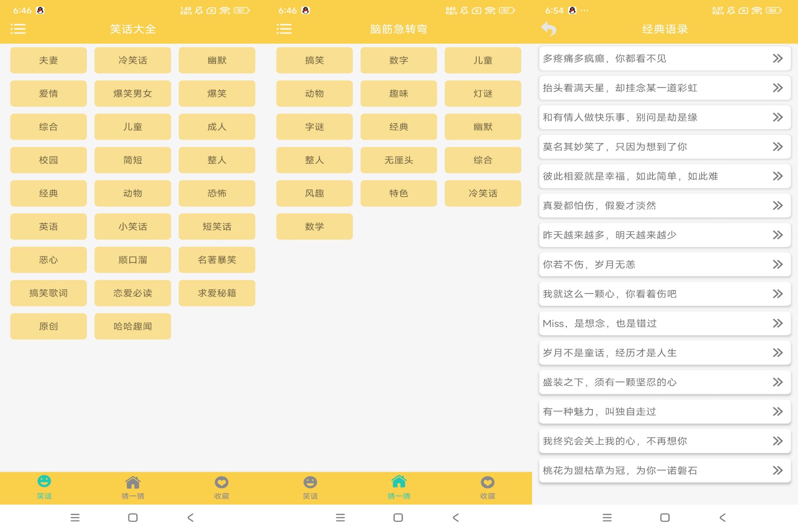Expand the quote 你若不伤，岁月无恙 chevron
The width and height of the screenshot is (798, 532).
[x=777, y=264]
